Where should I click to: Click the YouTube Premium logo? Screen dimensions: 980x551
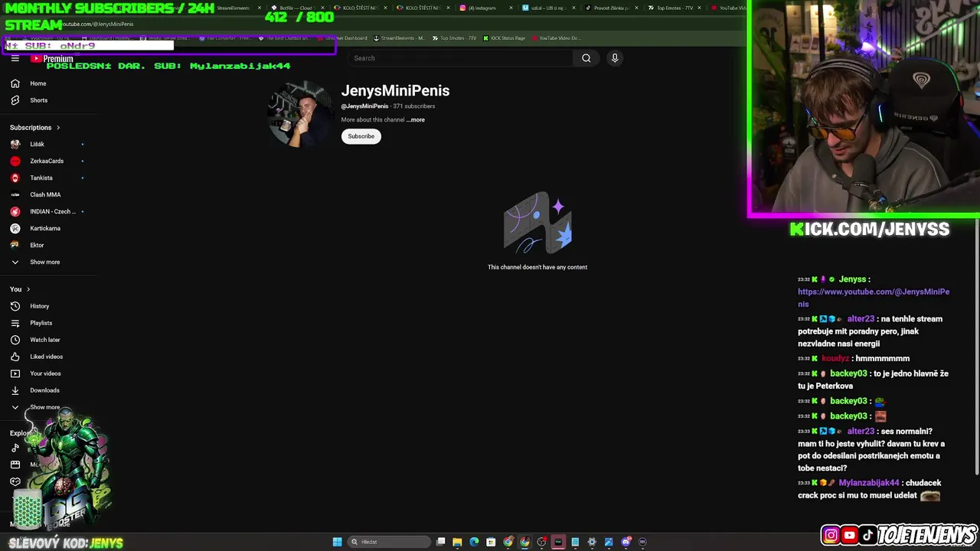[x=52, y=58]
